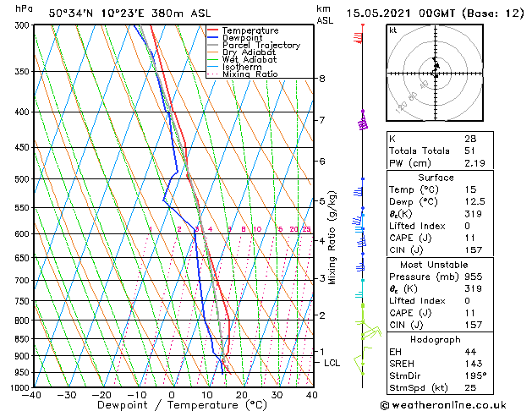Click the Most Unstable Pressure (mb) row
The height and width of the screenshot is (411, 532).
[440, 277]
